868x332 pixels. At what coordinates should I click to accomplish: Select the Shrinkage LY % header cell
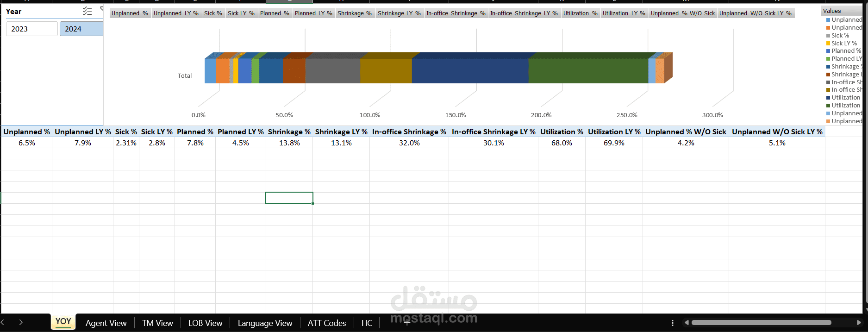click(x=341, y=132)
